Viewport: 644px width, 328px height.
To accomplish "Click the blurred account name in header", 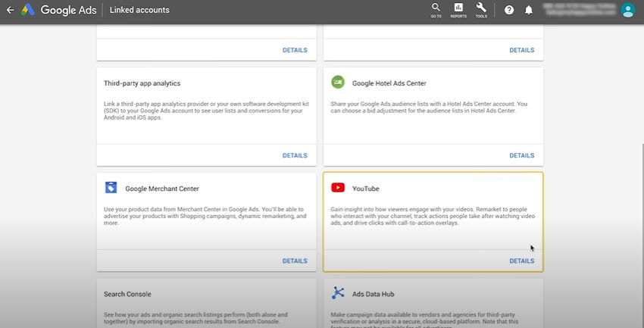I will (580, 9).
